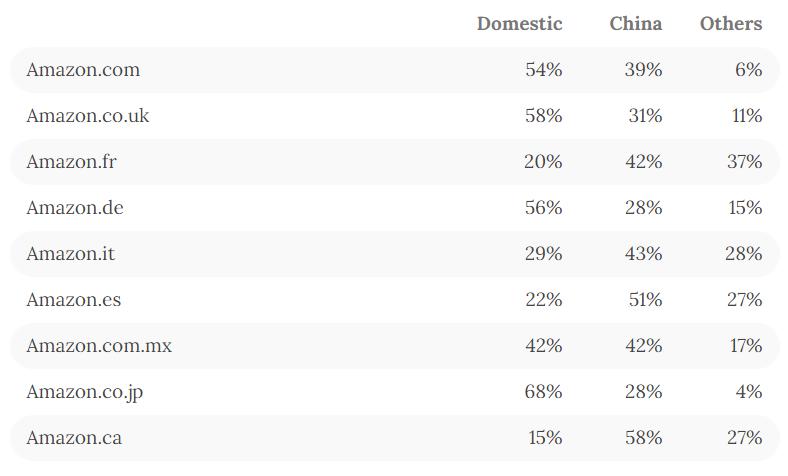Select the 68% Domestic cell for Amazon.co.jp
The image size is (788, 476).
[x=543, y=392]
